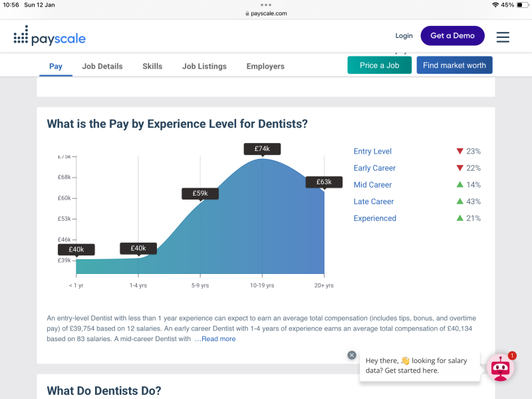Click the Get a Demo button

tap(452, 35)
